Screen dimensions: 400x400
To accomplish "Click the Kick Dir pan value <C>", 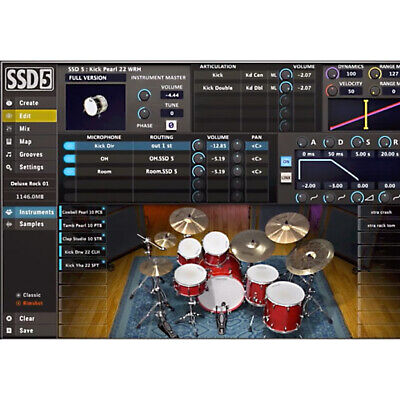I will tap(256, 146).
